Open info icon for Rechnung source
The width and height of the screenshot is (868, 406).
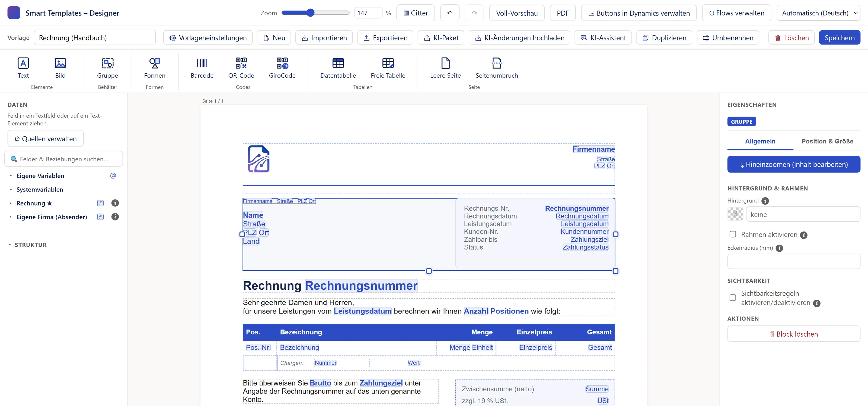[x=115, y=203]
